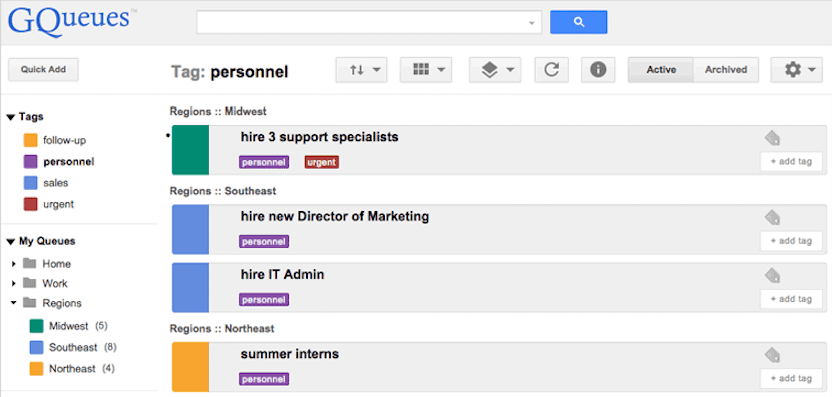Switch to Archived tasks view

tap(726, 70)
